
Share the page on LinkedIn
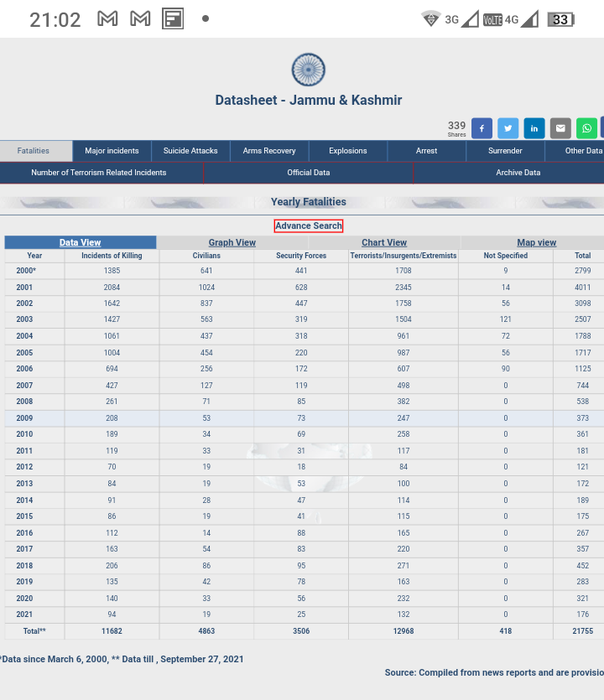pos(534,128)
